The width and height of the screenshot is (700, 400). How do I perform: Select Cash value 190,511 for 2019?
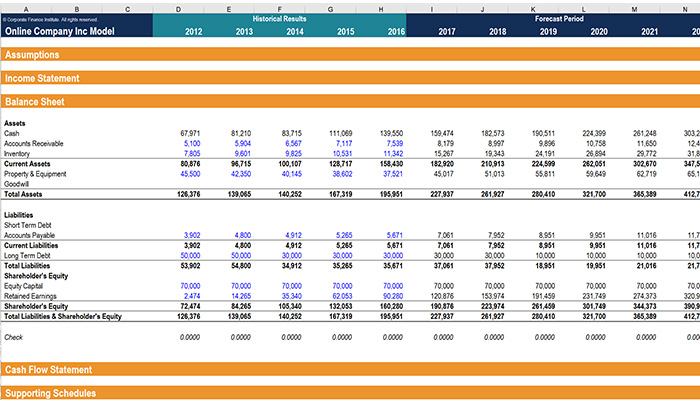coord(543,133)
